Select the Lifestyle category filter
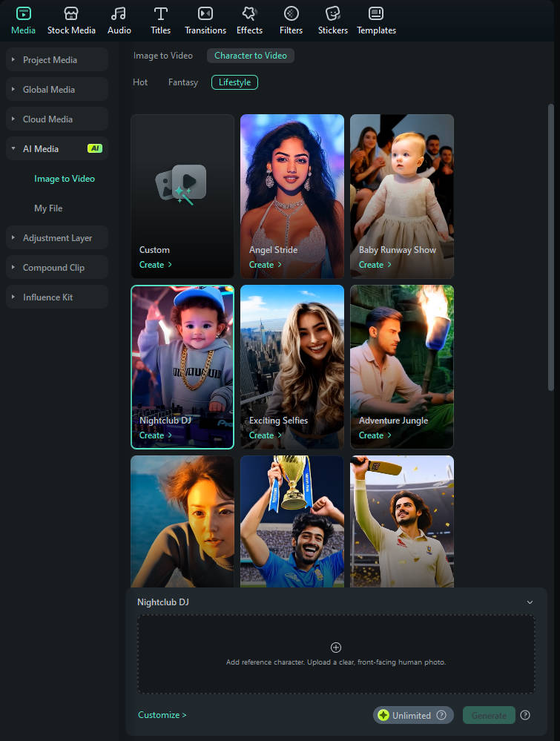The height and width of the screenshot is (741, 560). pyautogui.click(x=234, y=82)
